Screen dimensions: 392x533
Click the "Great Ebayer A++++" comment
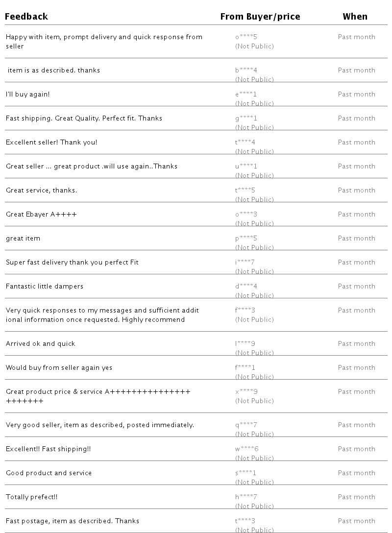41,214
